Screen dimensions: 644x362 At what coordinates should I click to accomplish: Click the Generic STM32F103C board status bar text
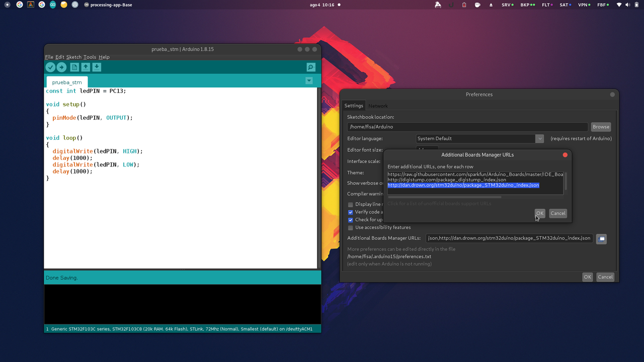(x=182, y=329)
